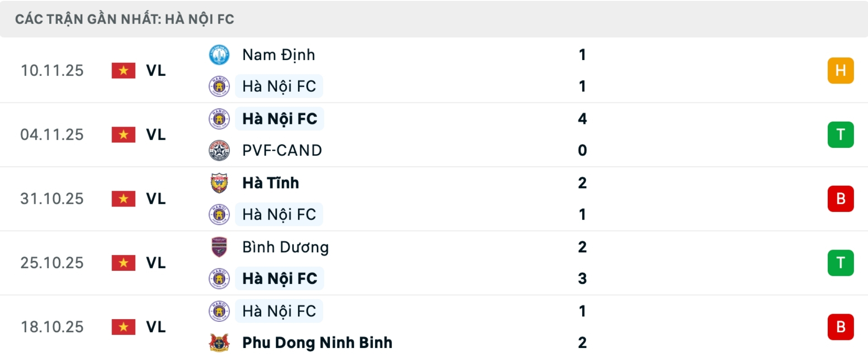The image size is (868, 358).
Task: Click the Bình Dương club logo
Action: pos(219,247)
